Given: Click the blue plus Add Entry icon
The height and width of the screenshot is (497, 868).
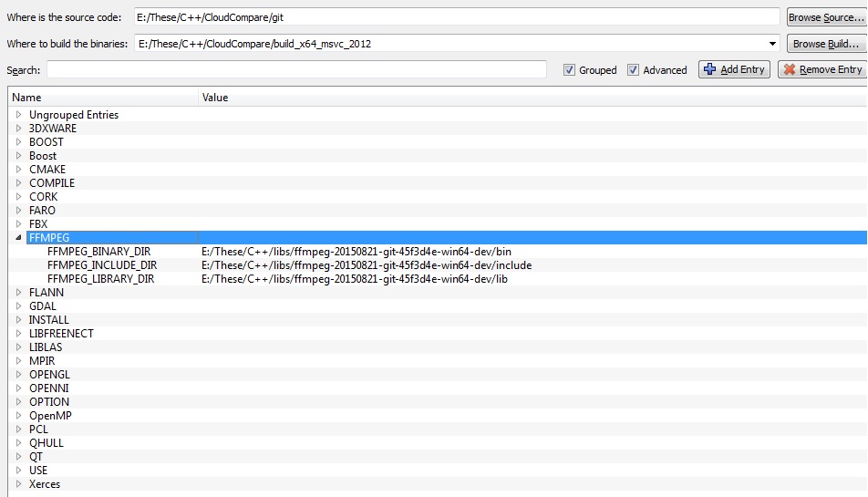Looking at the screenshot, I should (x=711, y=69).
